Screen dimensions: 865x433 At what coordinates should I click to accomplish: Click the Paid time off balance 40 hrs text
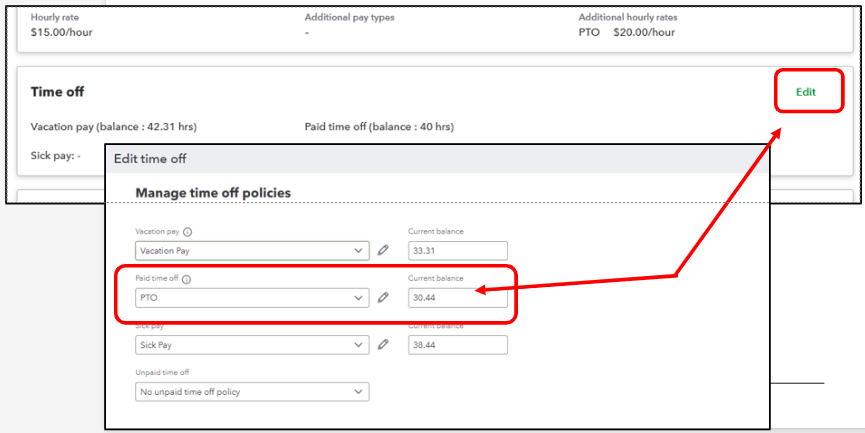379,127
